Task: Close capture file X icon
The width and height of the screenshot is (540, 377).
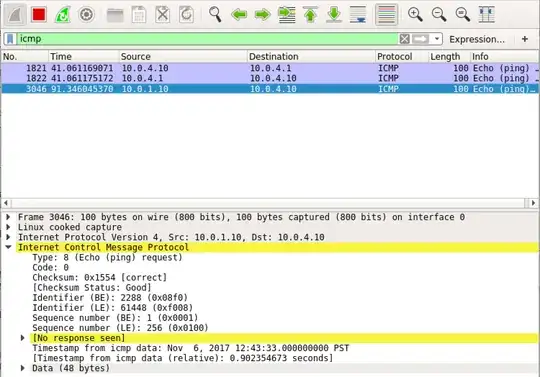Action: click(163, 15)
